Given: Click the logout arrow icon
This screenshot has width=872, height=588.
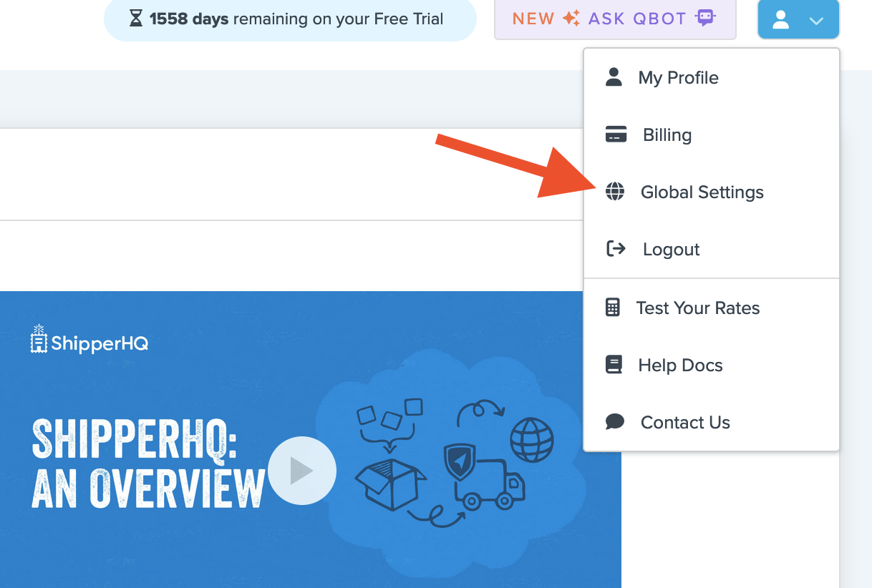Looking at the screenshot, I should click(x=616, y=249).
